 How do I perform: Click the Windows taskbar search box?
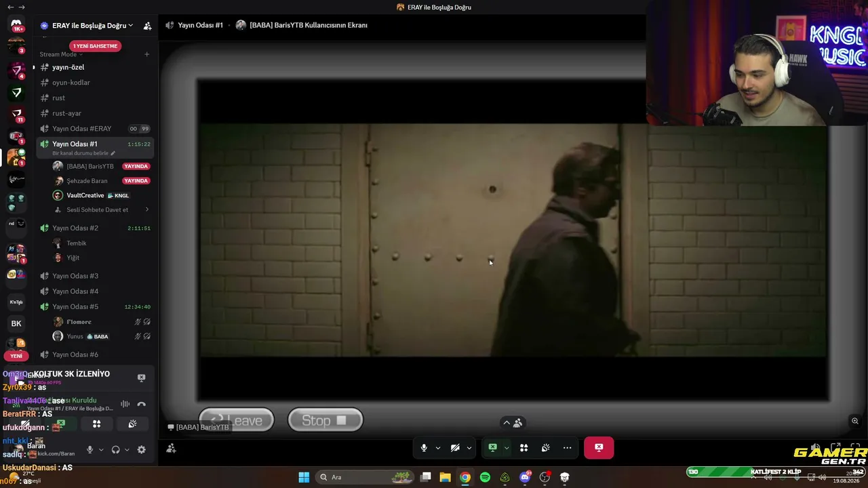click(x=365, y=477)
